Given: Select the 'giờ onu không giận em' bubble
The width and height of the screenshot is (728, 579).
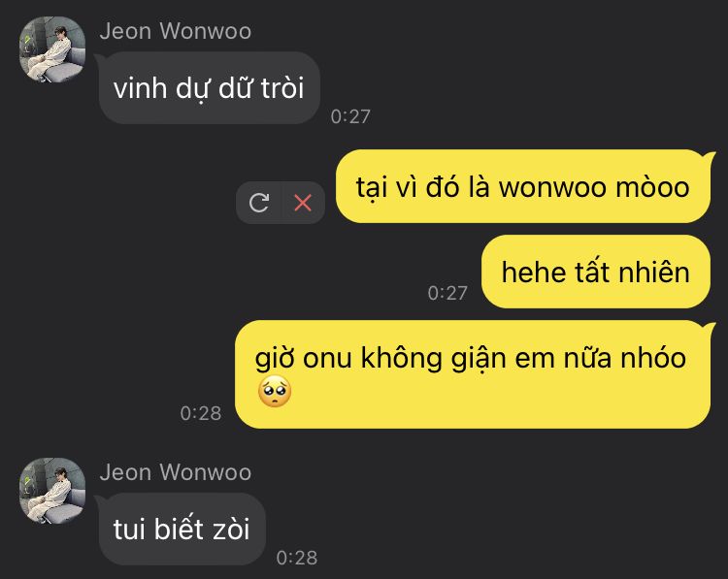Looking at the screenshot, I should 473,374.
